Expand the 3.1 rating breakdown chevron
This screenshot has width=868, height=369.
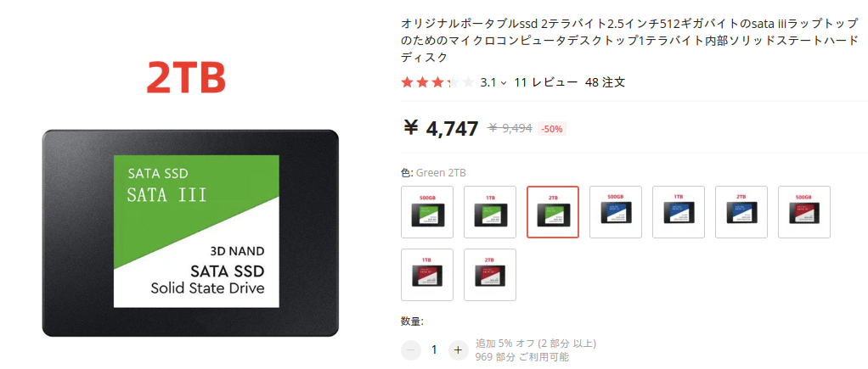[503, 83]
